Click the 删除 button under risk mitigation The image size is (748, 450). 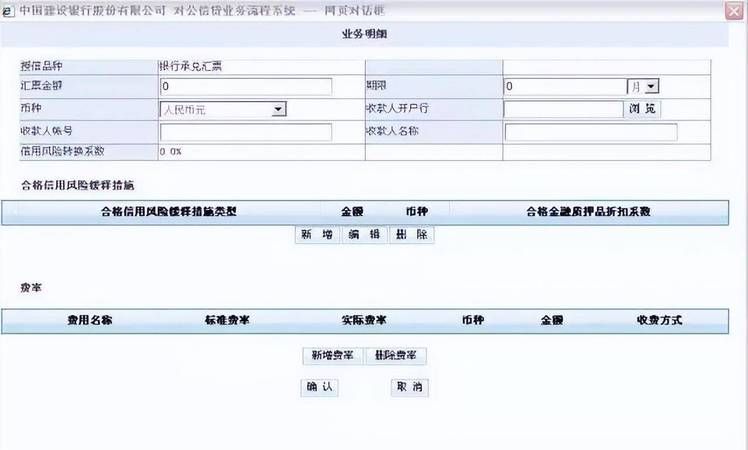pos(412,234)
